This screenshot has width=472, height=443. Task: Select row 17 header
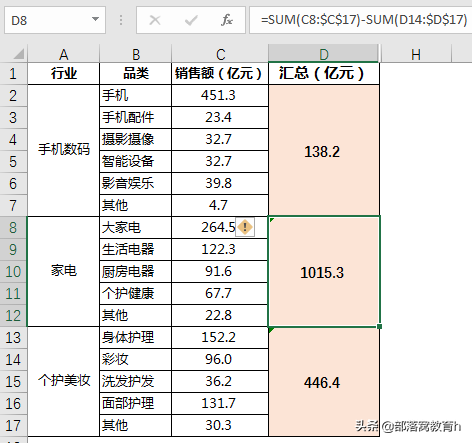tap(13, 426)
